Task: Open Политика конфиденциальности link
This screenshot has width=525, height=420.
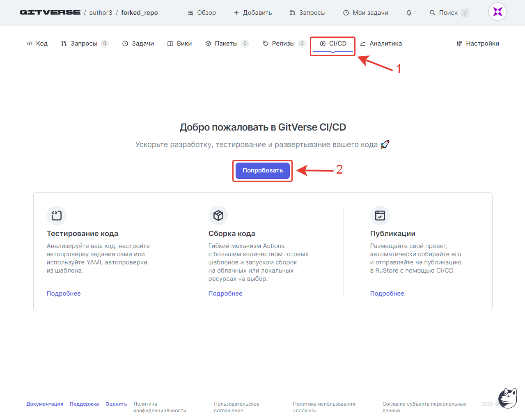Action: point(160,407)
